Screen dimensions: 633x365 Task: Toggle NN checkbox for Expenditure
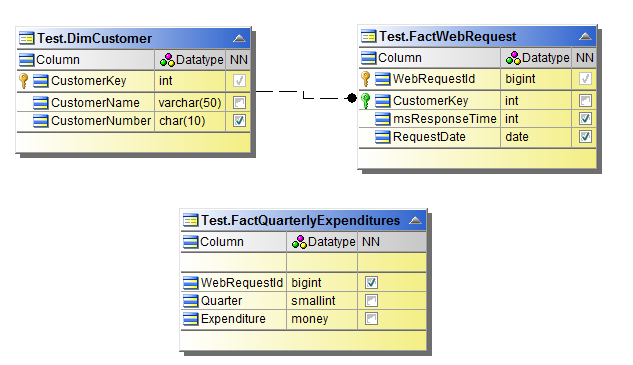(x=371, y=319)
